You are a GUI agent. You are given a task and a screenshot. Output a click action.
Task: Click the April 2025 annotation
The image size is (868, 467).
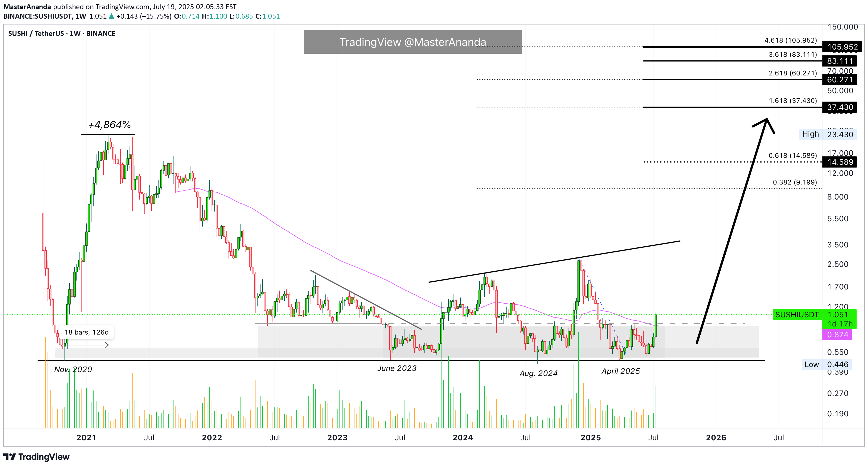tap(621, 371)
